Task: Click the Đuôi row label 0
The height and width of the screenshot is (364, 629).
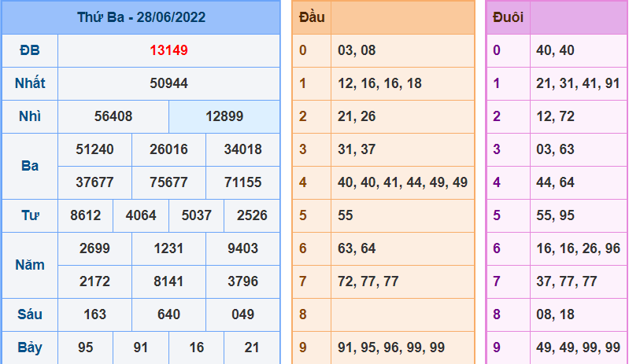Action: click(497, 50)
